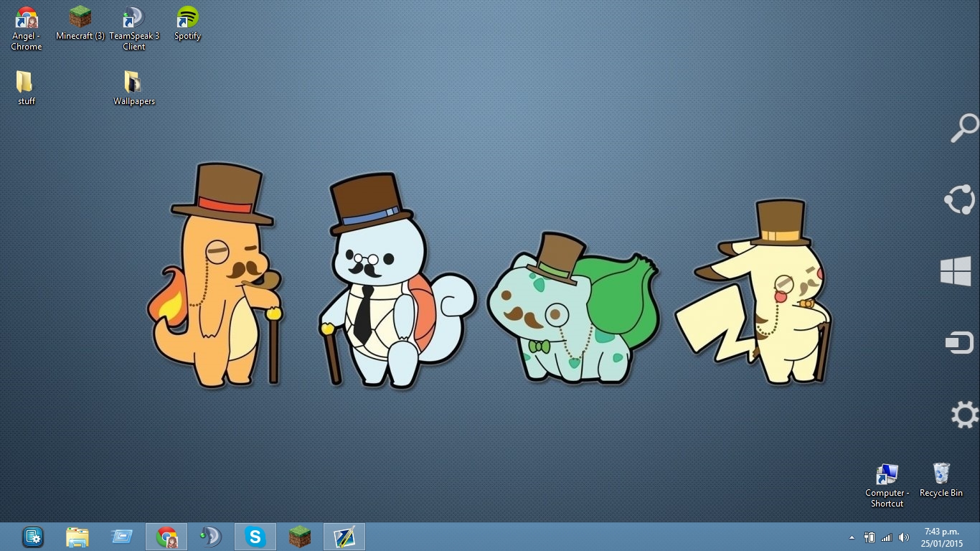980x551 pixels.
Task: Open the blue settings app pinned first on the taskbar
Action: (33, 537)
